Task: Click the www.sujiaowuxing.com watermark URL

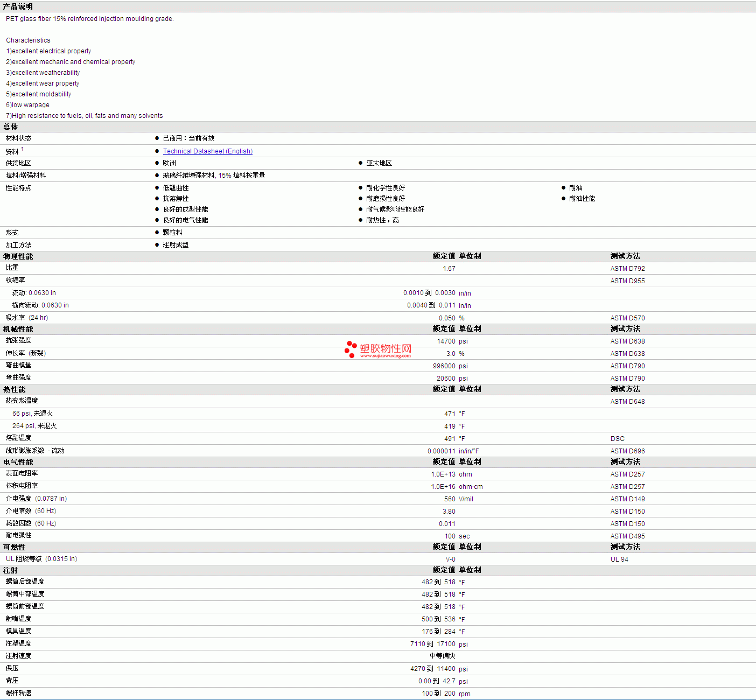Action: coord(385,356)
